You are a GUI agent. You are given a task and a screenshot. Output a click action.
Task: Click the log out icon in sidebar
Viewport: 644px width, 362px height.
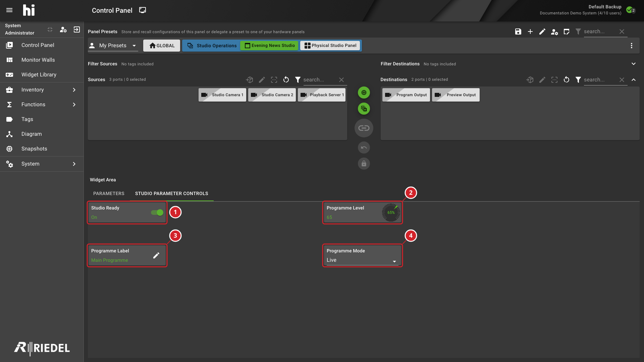tap(77, 29)
